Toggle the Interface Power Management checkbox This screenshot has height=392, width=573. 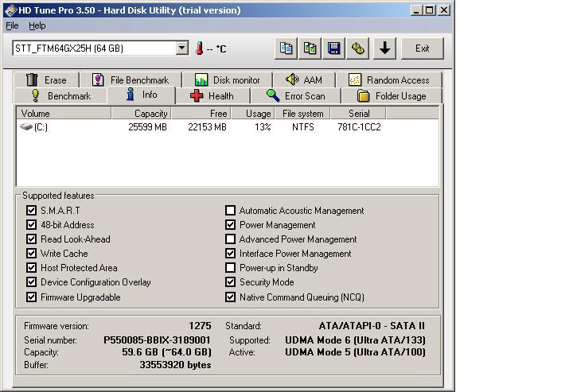point(230,254)
